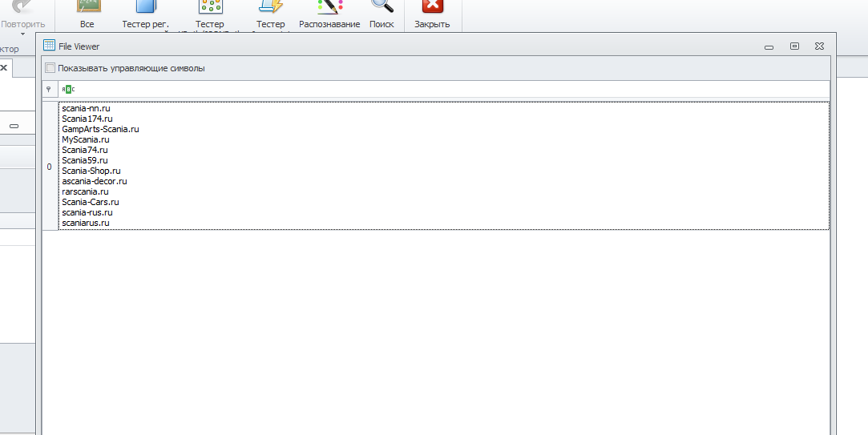The height and width of the screenshot is (435, 868).
Task: Select row header 0 in the grid
Action: point(50,166)
